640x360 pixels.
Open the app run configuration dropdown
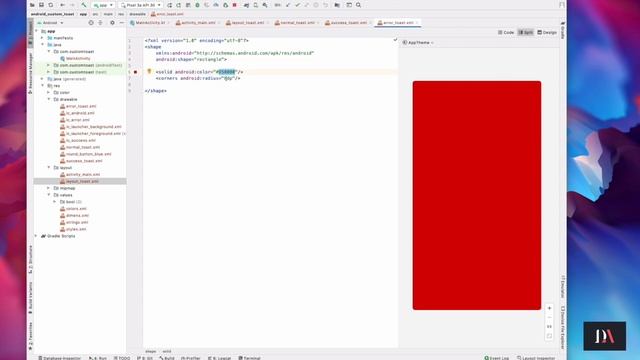point(103,5)
